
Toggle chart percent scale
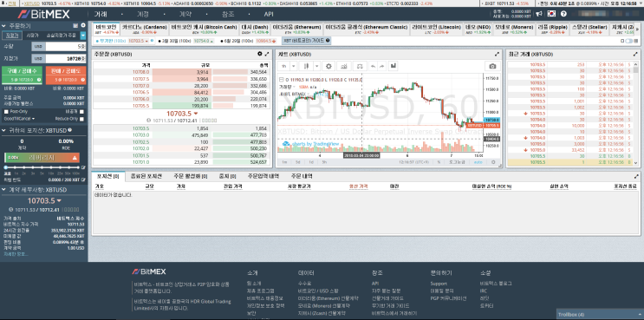click(439, 162)
